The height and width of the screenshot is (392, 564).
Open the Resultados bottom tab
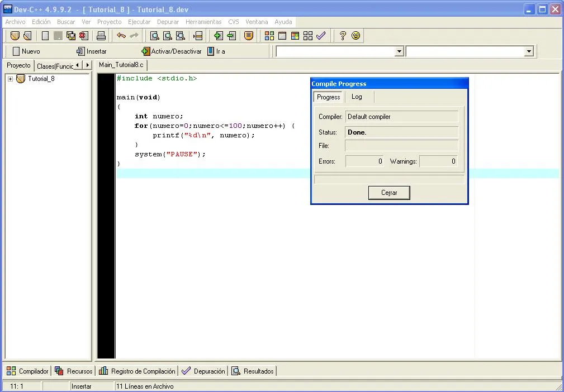[x=253, y=371]
